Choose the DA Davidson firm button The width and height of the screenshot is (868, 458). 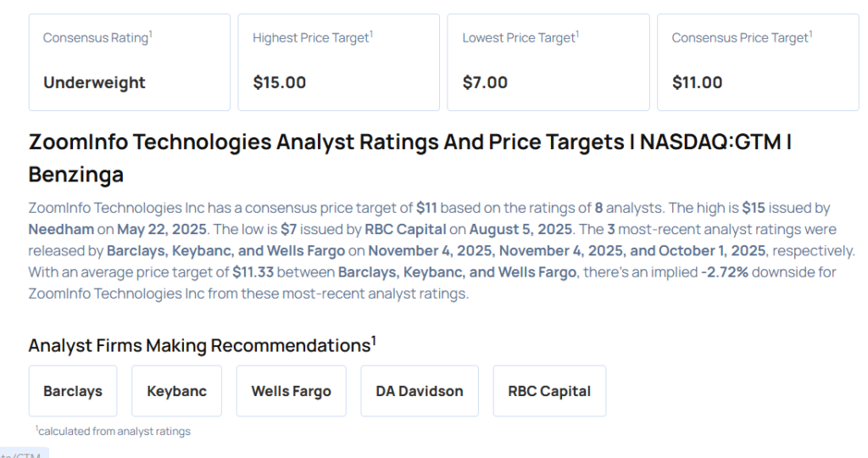(420, 391)
